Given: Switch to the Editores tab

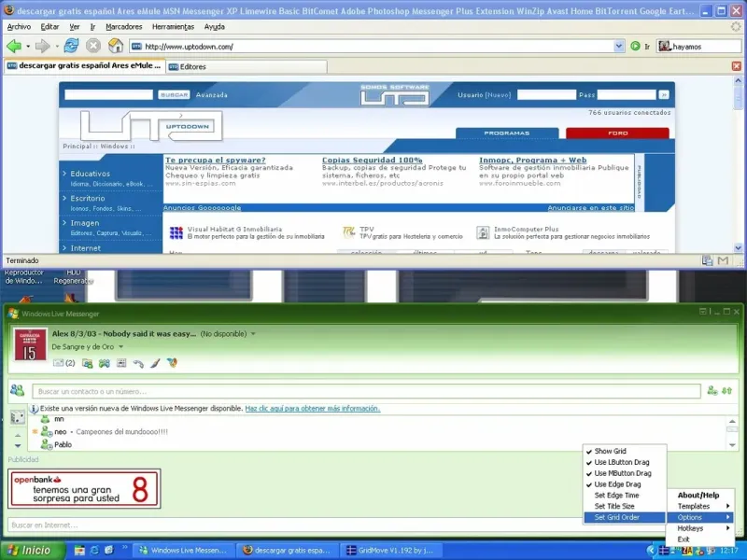Looking at the screenshot, I should (x=247, y=66).
